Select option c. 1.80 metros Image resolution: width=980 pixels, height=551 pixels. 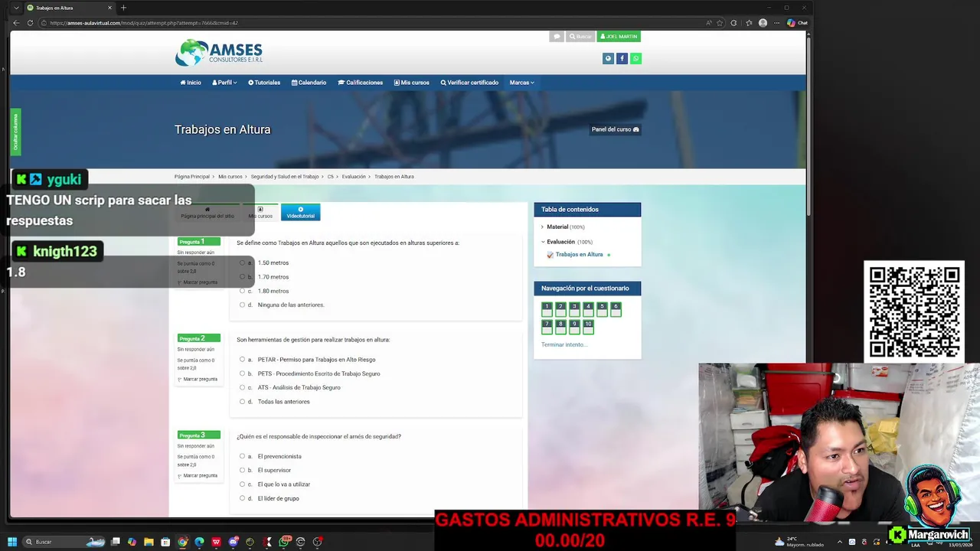[x=242, y=291]
